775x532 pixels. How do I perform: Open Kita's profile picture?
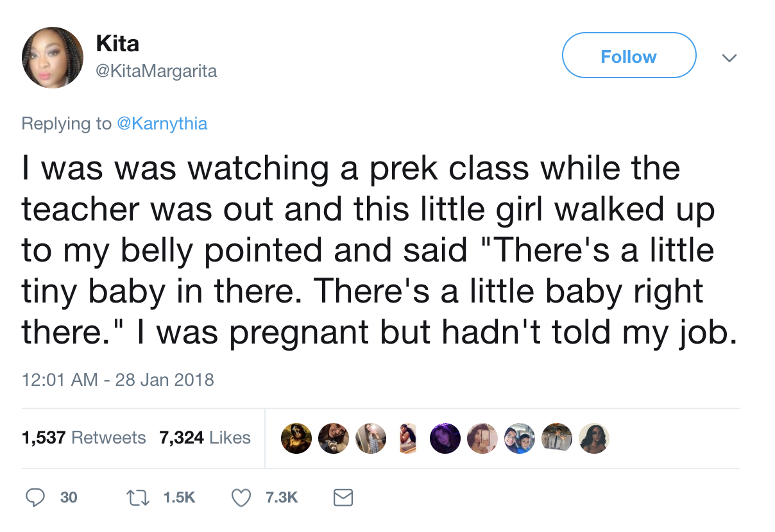53,57
